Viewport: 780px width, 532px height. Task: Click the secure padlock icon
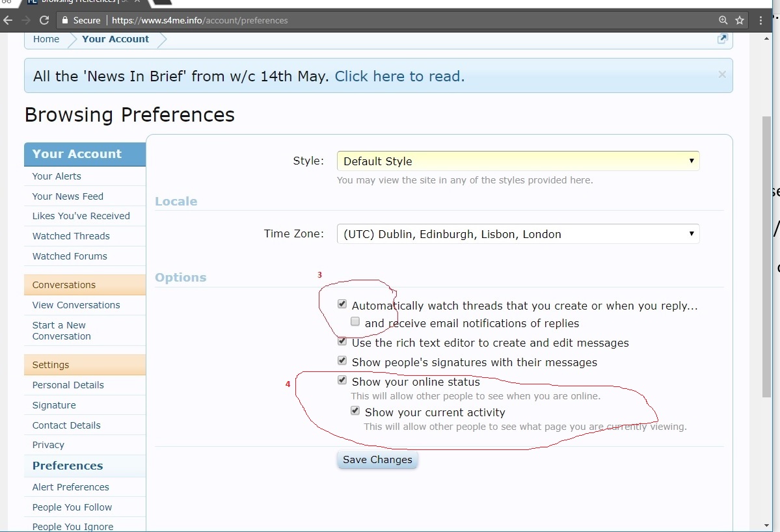coord(64,20)
